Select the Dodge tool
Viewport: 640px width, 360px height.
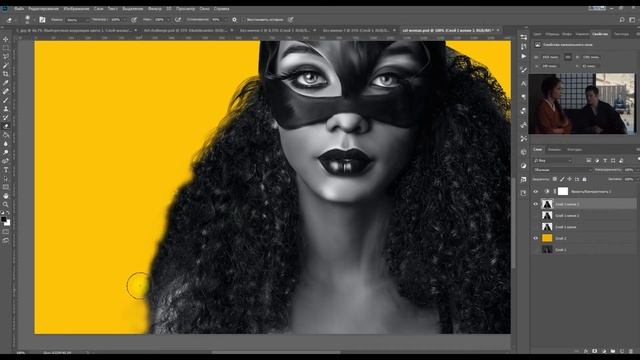pyautogui.click(x=6, y=152)
